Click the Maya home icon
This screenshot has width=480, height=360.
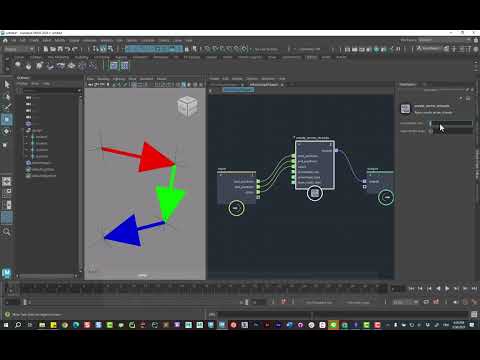tap(5, 40)
